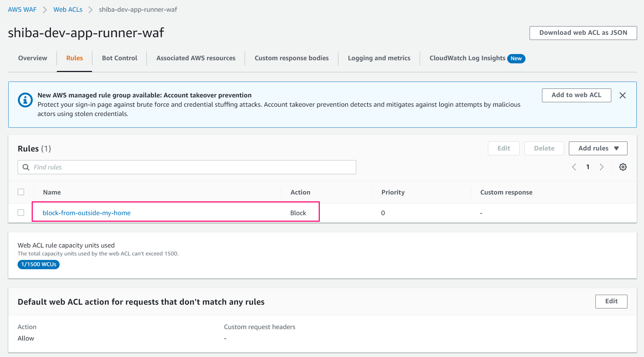644x357 pixels.
Task: Click the Action column header
Action: click(x=300, y=192)
